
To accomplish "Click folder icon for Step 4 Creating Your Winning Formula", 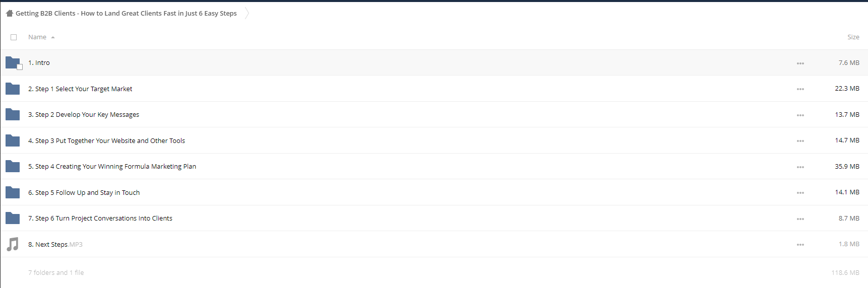I will point(13,166).
